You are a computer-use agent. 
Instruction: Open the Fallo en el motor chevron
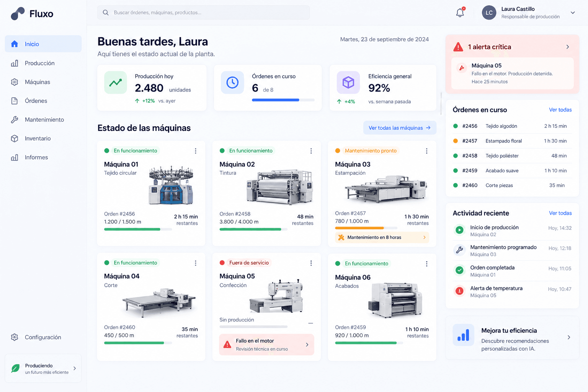tap(307, 345)
